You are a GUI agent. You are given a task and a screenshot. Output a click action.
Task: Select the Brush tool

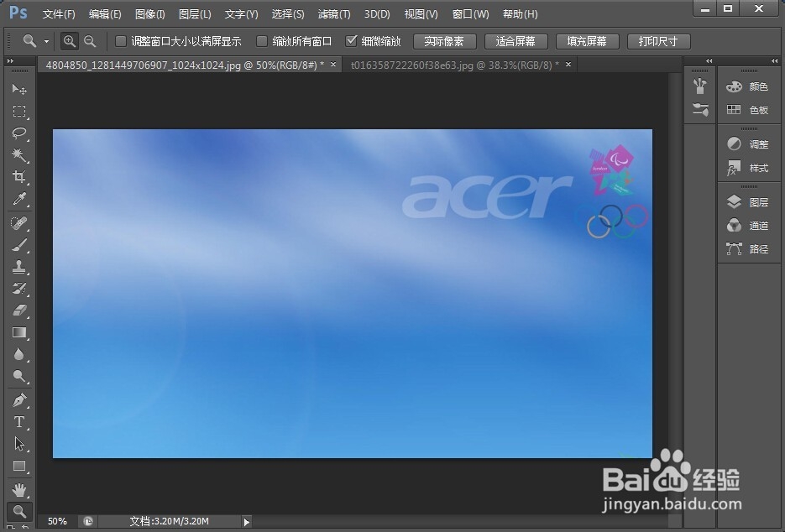tap(19, 244)
